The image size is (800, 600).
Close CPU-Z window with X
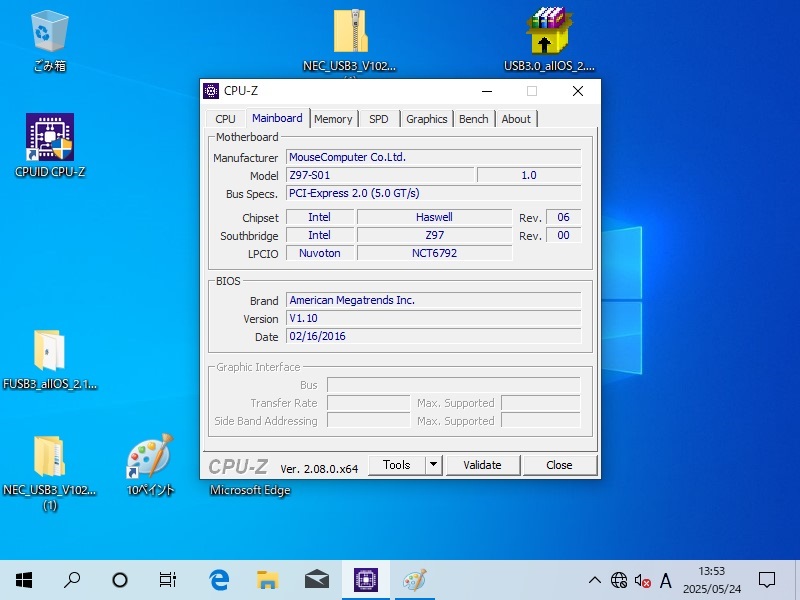578,91
